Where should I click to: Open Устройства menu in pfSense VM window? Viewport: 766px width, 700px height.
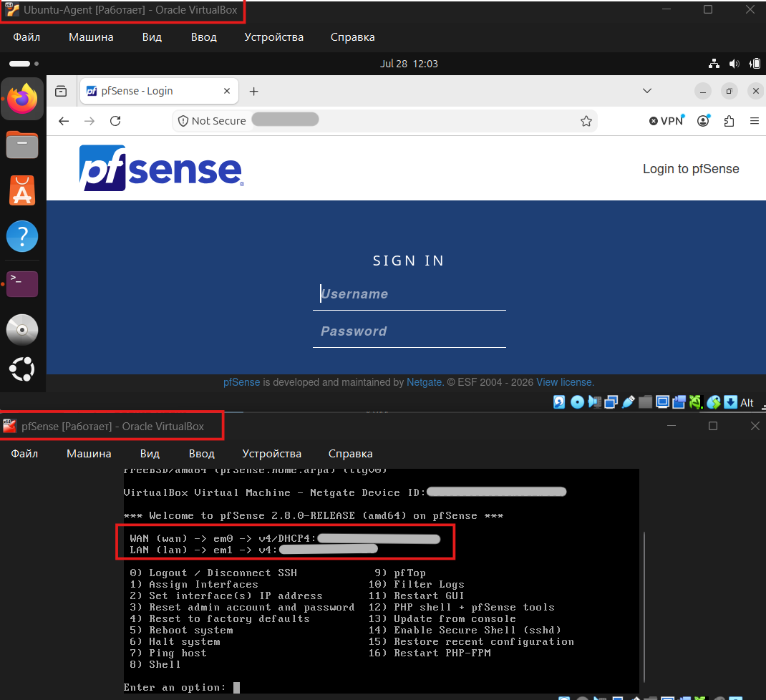pyautogui.click(x=272, y=454)
